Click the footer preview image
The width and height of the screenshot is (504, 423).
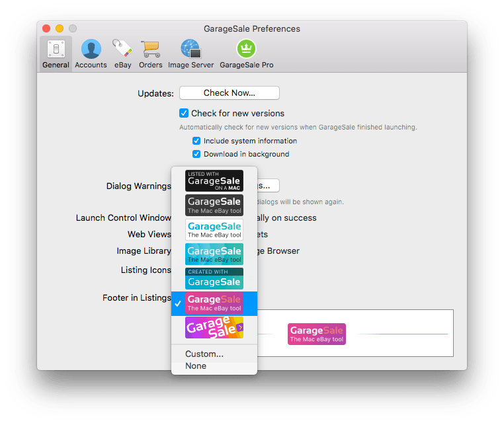pos(316,334)
